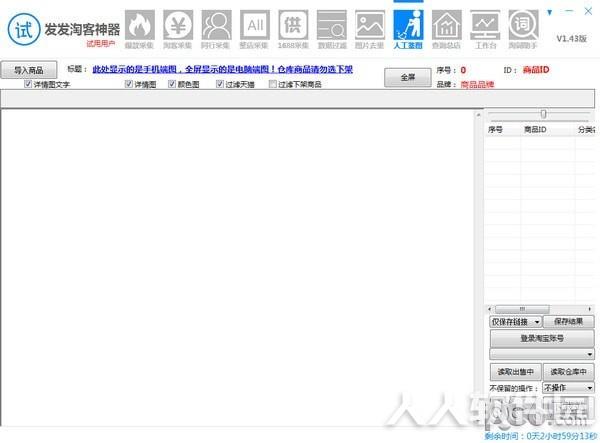Open the title-bar triangle menu dropdown
Screen dimensions: 600x443
point(550,13)
